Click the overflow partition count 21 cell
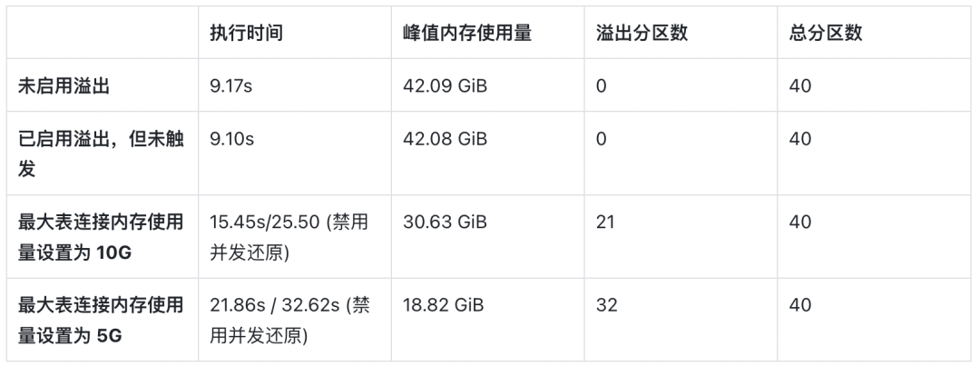Screen dimensions: 980x366 tap(605, 223)
